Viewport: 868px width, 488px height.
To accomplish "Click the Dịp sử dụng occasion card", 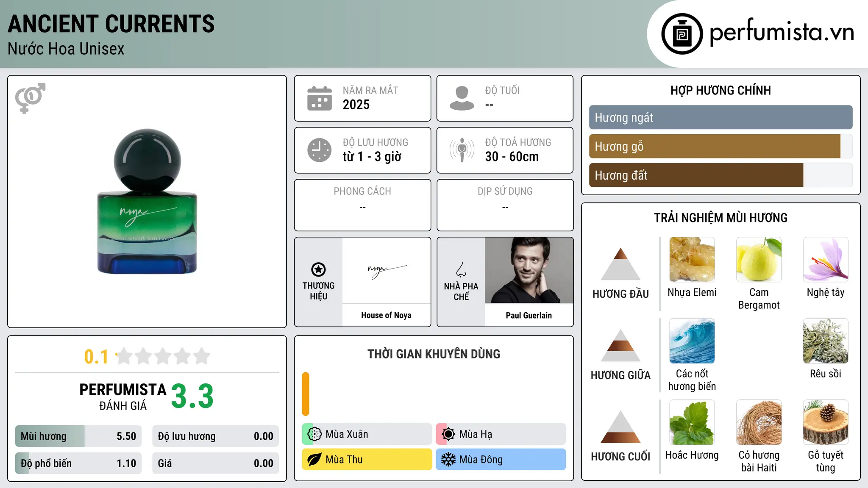I will 505,205.
